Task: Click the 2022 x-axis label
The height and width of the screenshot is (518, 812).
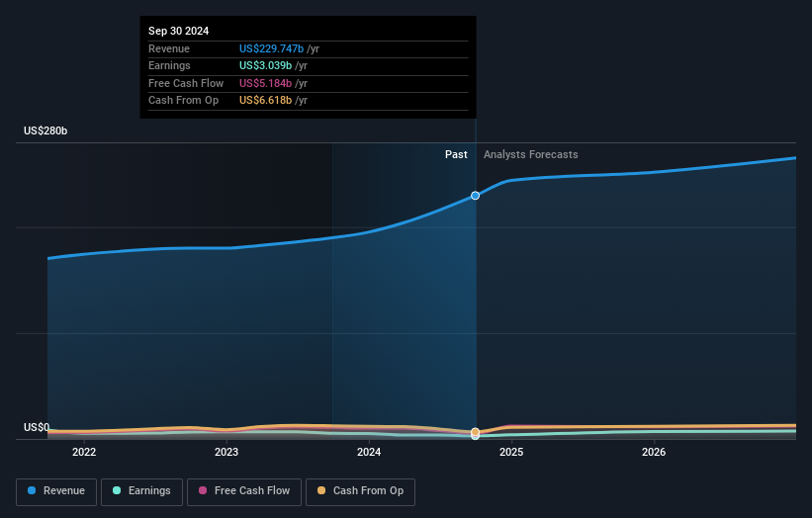Action: [84, 452]
